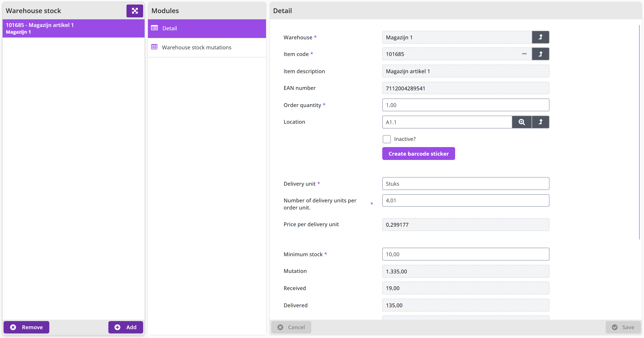This screenshot has height=338, width=644.
Task: Click the three-dots lookup in Item code field
Action: coord(524,54)
